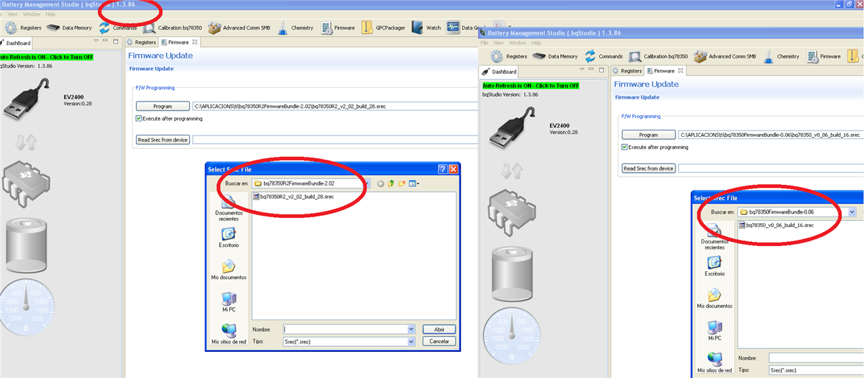Create new folder in FirmwareBundle-2.02 dialog

click(402, 183)
